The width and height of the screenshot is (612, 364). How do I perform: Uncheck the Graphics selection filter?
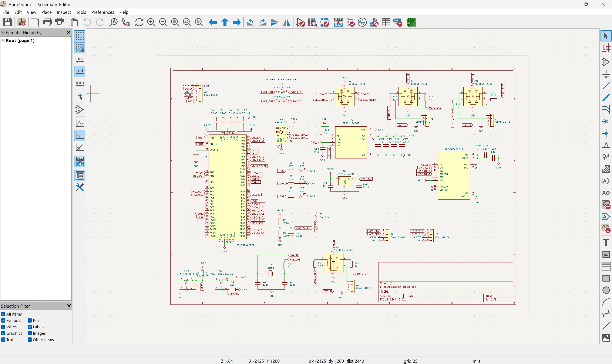pyautogui.click(x=12, y=333)
